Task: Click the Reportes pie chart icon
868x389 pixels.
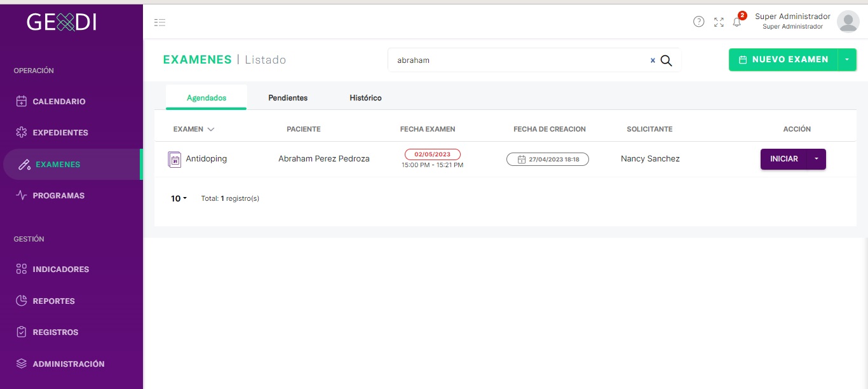Action: pos(22,301)
